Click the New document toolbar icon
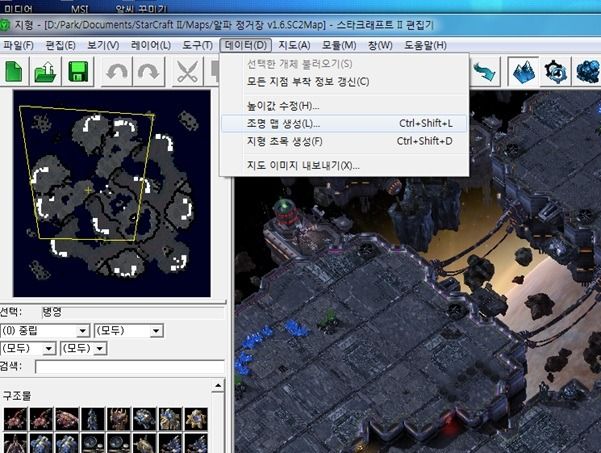 pyautogui.click(x=14, y=72)
